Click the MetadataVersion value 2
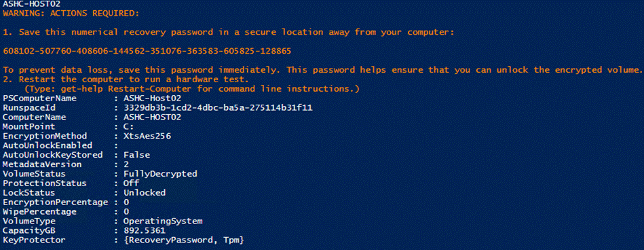Viewport: 644px width, 250px height. tap(126, 164)
